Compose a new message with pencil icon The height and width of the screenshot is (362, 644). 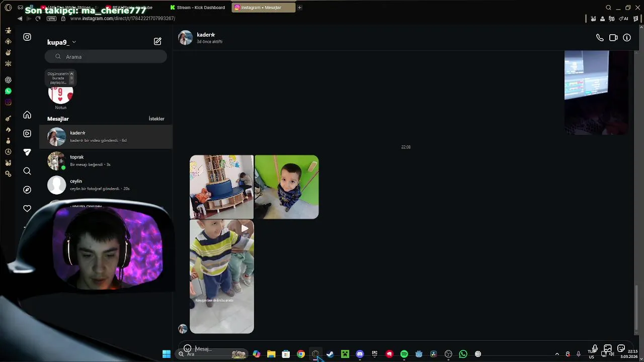point(157,42)
